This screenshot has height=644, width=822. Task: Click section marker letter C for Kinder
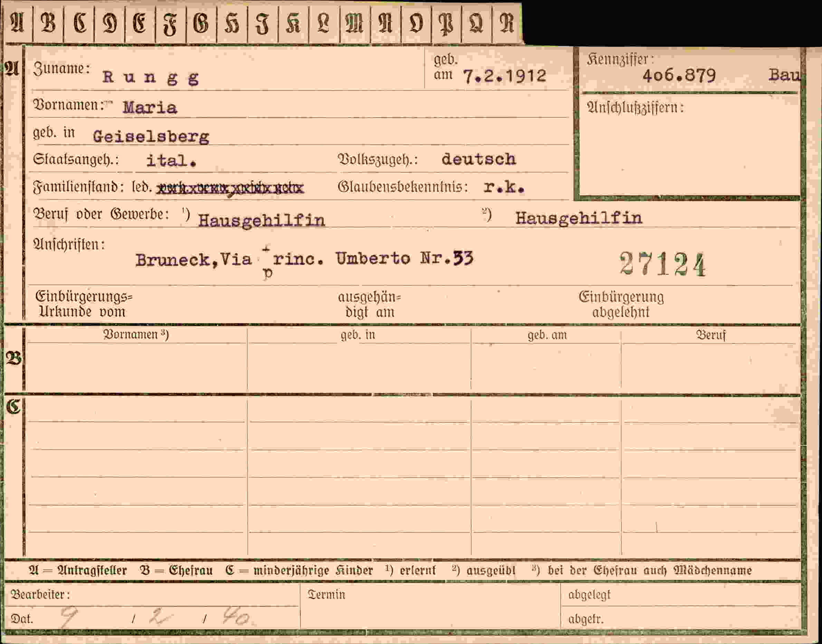13,408
